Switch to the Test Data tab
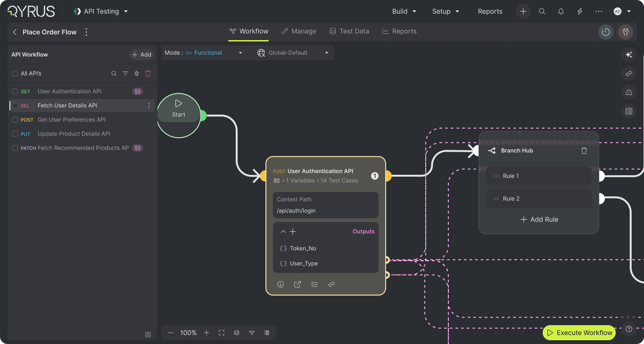This screenshot has width=644, height=344. 349,31
